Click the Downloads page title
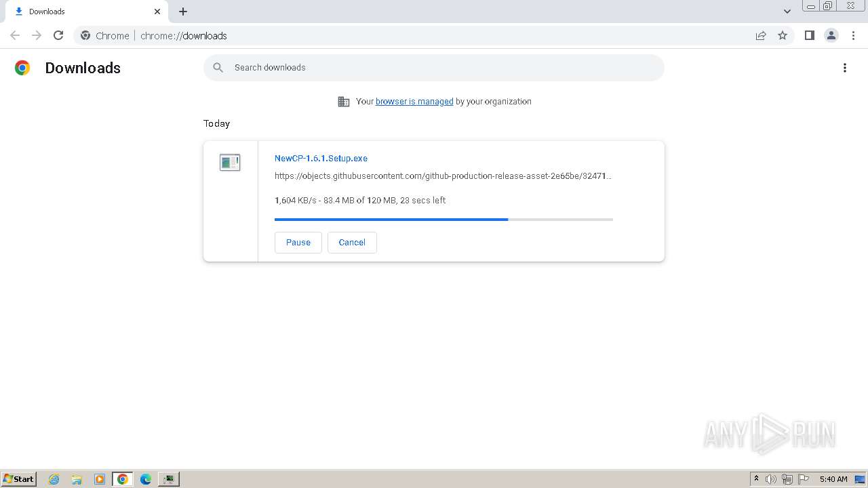The image size is (868, 488). [83, 68]
